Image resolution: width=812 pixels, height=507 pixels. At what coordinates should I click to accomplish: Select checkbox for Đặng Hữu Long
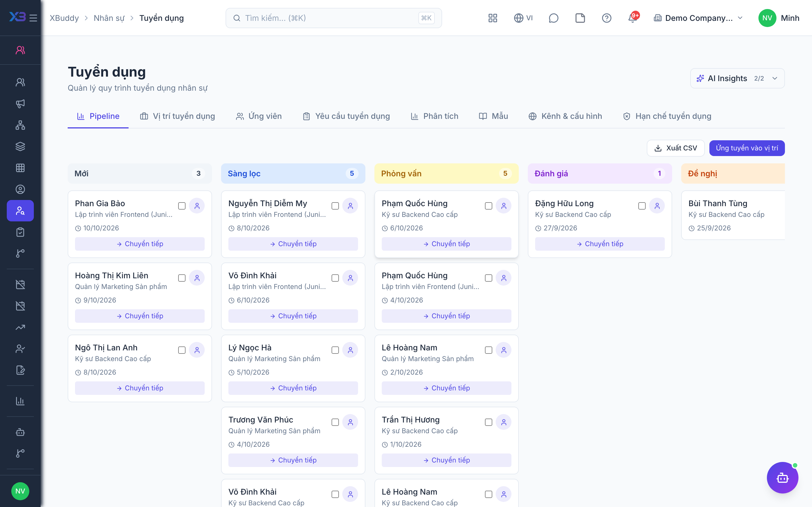coord(642,206)
